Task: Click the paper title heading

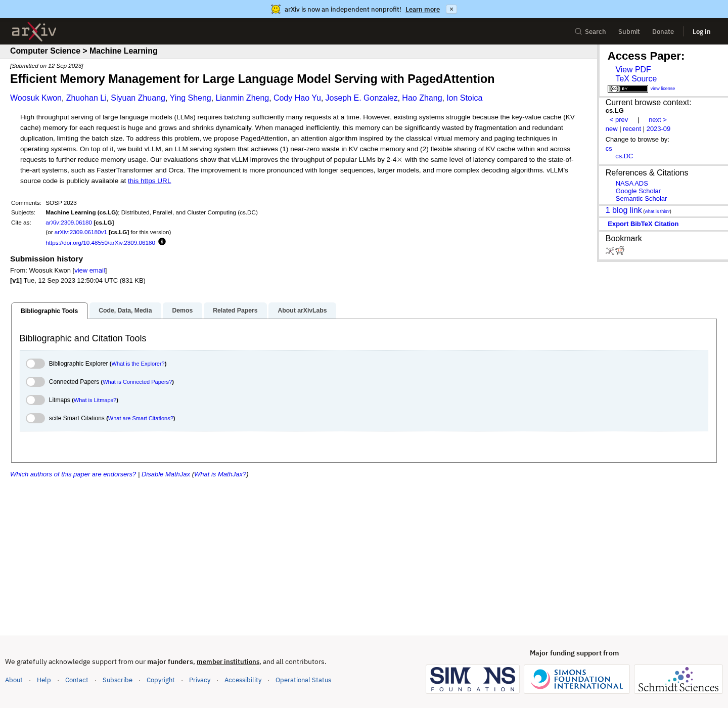Action: click(252, 79)
